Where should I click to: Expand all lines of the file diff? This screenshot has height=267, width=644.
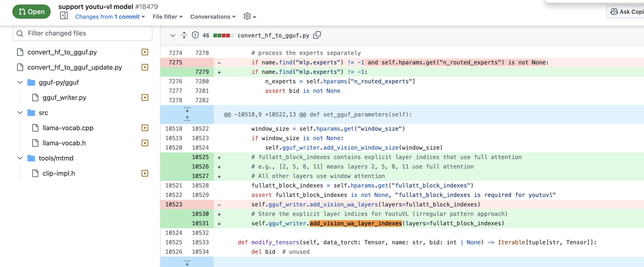click(x=184, y=35)
